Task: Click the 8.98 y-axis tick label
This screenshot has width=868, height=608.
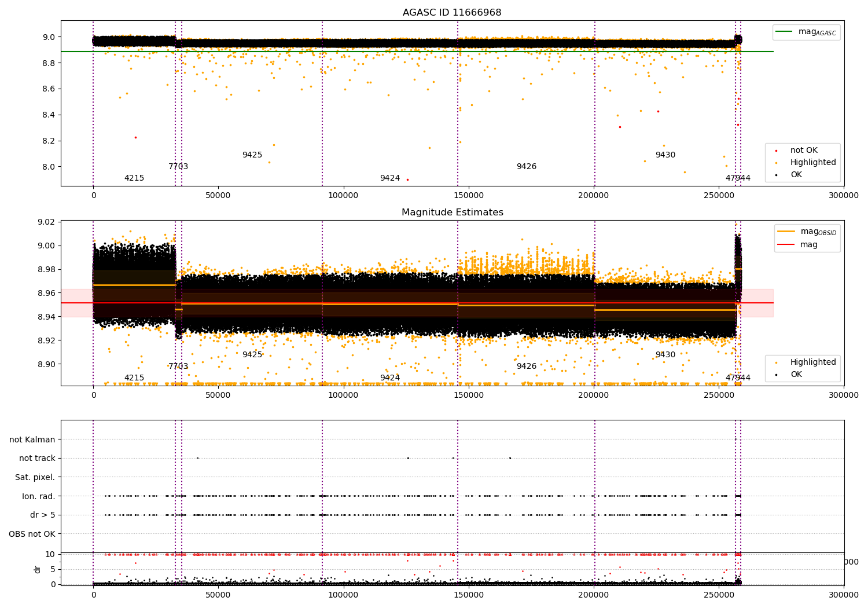Action: pos(45,269)
